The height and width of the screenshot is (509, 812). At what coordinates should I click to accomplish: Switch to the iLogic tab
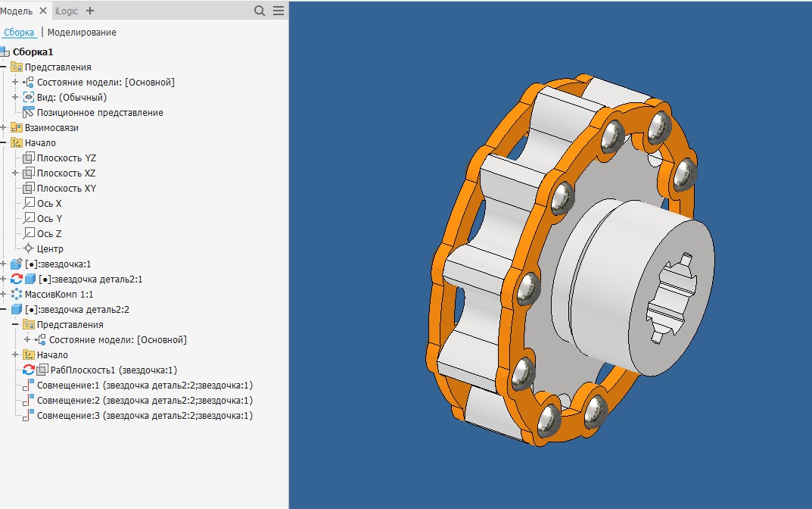click(x=67, y=11)
